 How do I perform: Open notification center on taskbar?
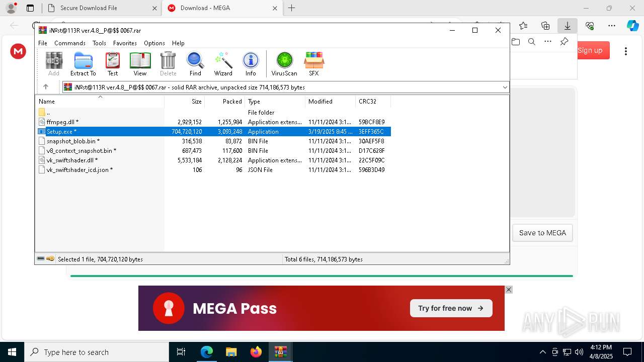tap(627, 352)
